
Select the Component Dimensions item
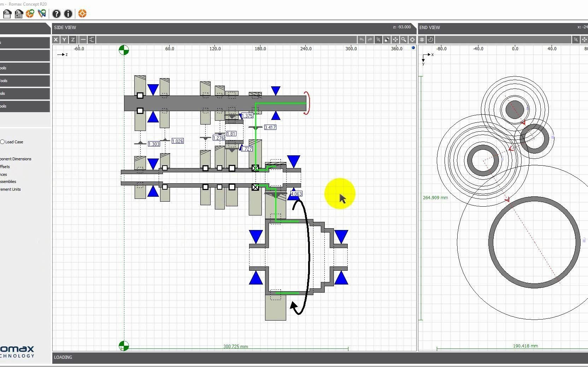16,159
